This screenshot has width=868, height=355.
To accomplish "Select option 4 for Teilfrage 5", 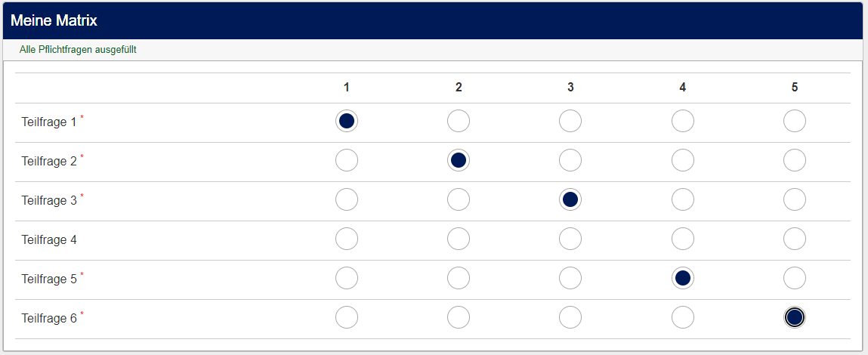I will point(683,278).
